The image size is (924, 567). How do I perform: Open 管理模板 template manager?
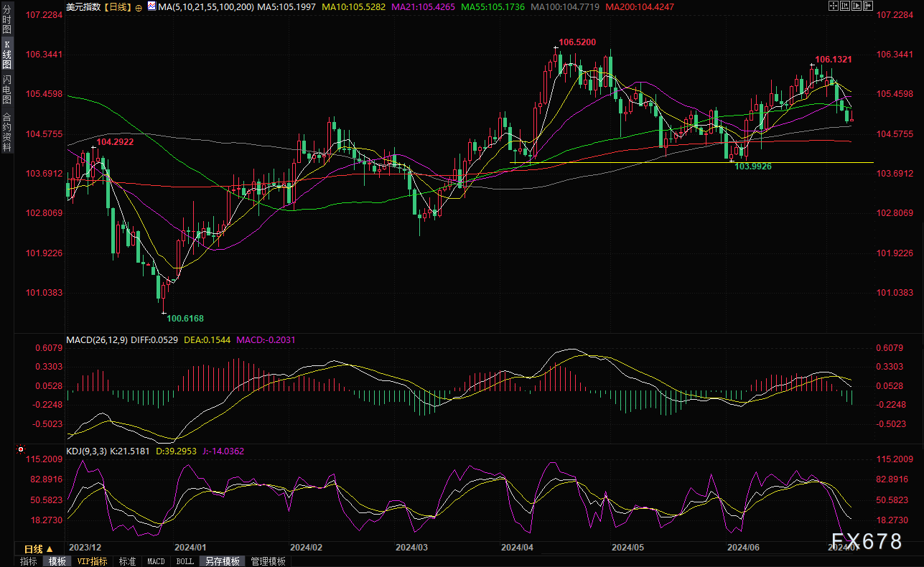click(x=268, y=561)
